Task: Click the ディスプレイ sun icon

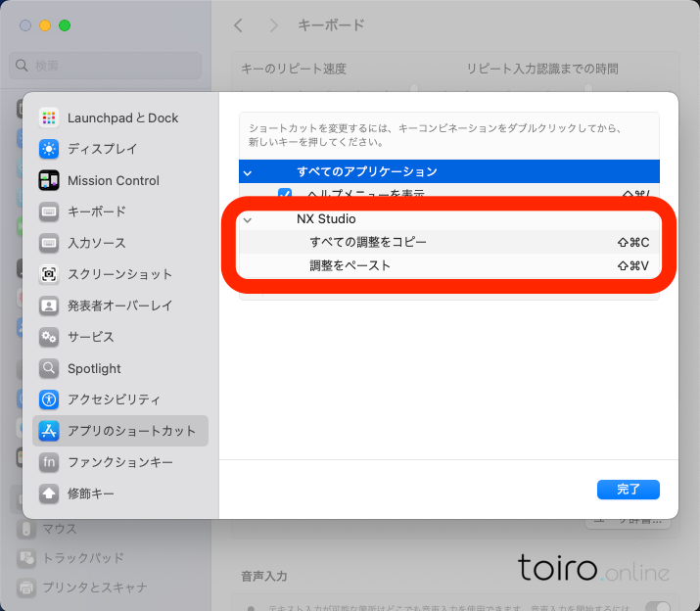Action: (49, 149)
